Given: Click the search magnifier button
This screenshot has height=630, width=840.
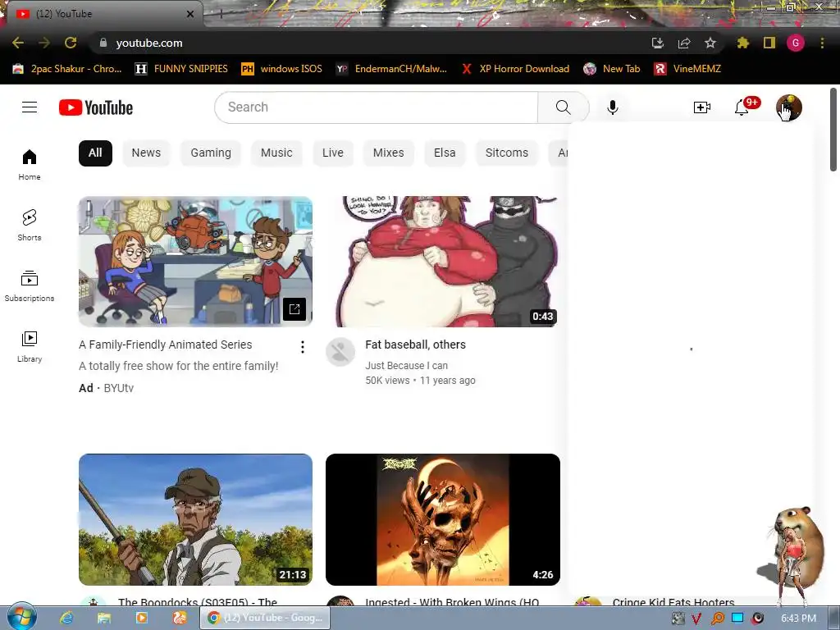Looking at the screenshot, I should tap(563, 107).
